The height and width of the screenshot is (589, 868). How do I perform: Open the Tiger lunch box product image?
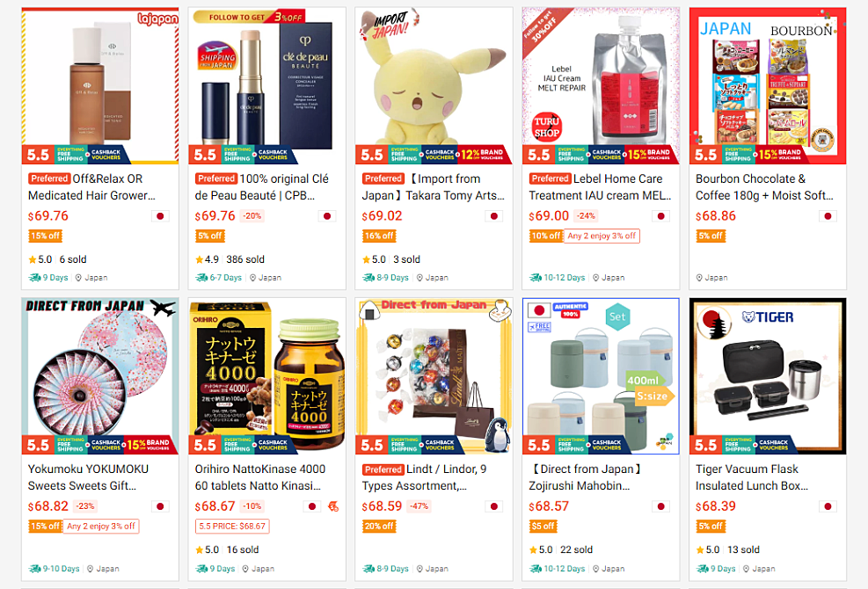pos(768,376)
